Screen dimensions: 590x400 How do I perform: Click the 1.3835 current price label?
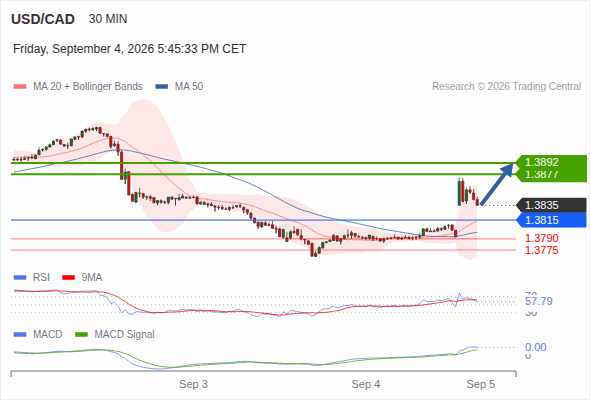point(552,205)
